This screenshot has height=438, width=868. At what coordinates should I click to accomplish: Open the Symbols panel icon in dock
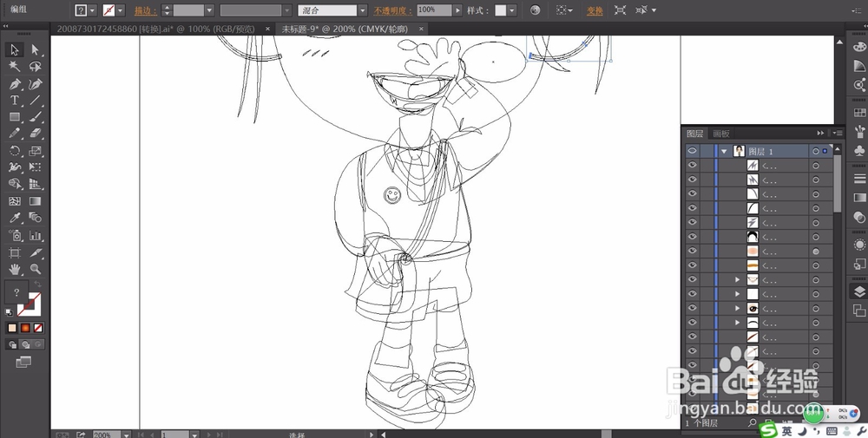(x=859, y=150)
